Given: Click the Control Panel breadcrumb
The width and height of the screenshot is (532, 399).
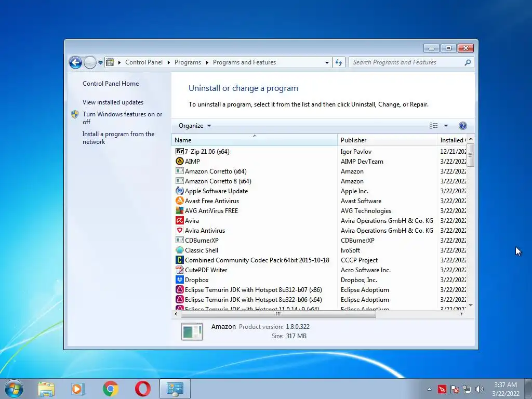Looking at the screenshot, I should point(144,62).
